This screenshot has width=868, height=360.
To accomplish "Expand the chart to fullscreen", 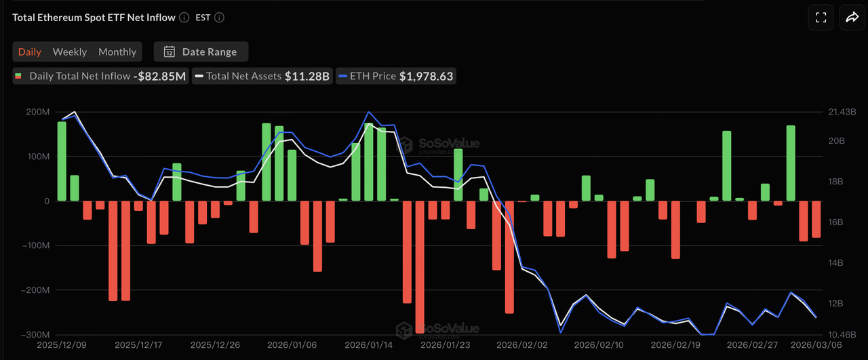I will coord(821,18).
